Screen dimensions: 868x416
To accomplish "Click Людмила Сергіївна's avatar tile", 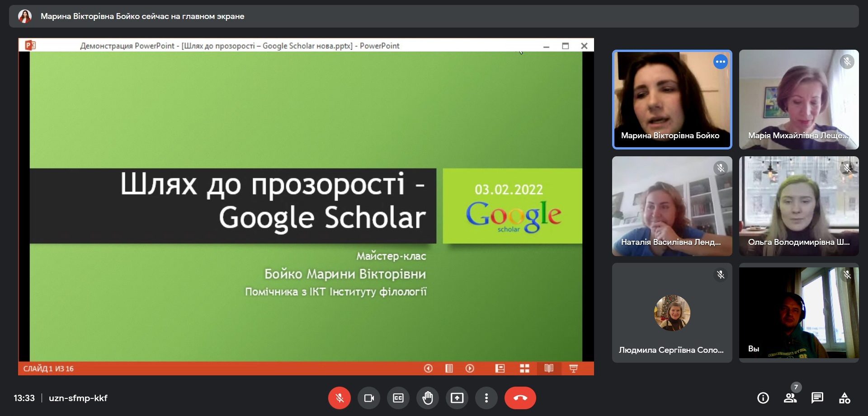I will pos(672,313).
